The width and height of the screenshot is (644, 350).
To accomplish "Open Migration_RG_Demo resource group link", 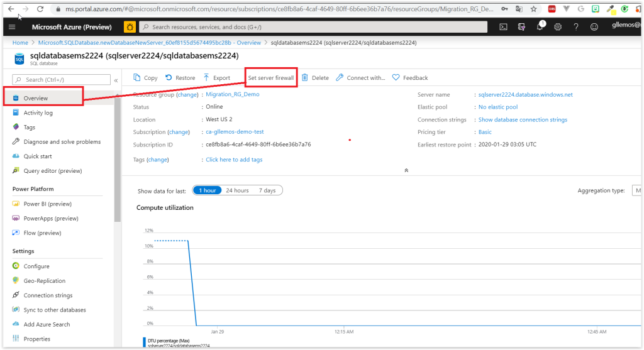I will click(233, 94).
